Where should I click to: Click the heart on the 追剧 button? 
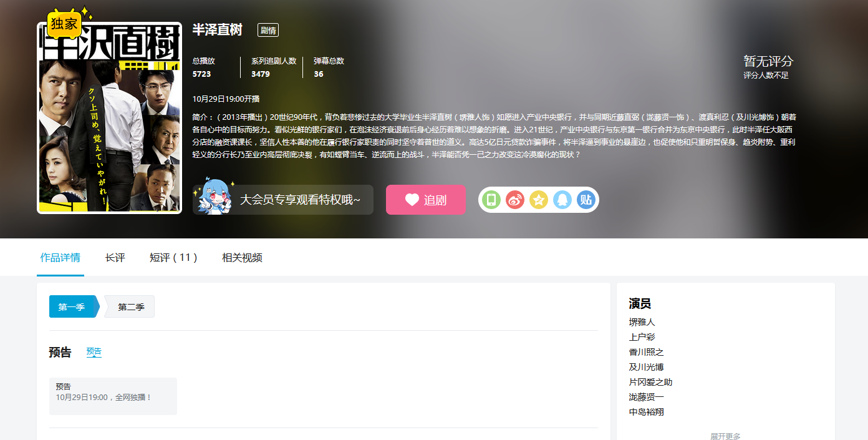coord(412,200)
